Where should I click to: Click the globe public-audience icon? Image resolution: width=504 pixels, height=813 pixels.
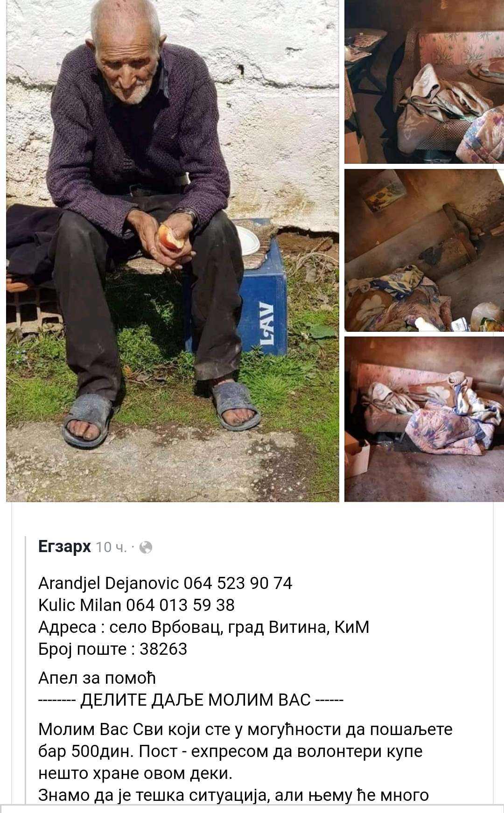(x=146, y=547)
